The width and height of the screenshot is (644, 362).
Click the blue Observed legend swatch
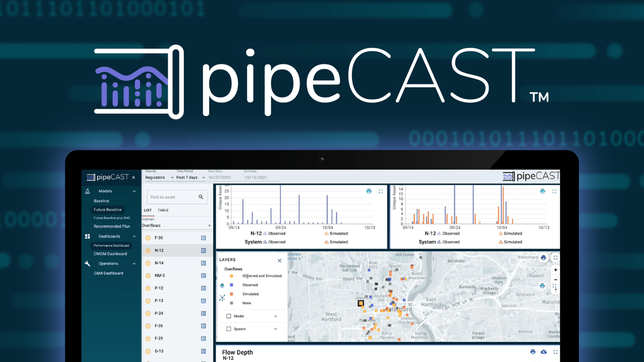(231, 285)
